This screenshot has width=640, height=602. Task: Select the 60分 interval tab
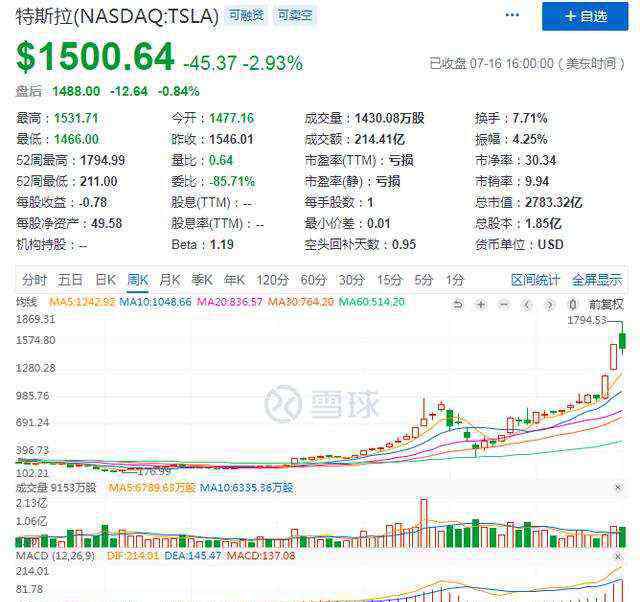(313, 280)
